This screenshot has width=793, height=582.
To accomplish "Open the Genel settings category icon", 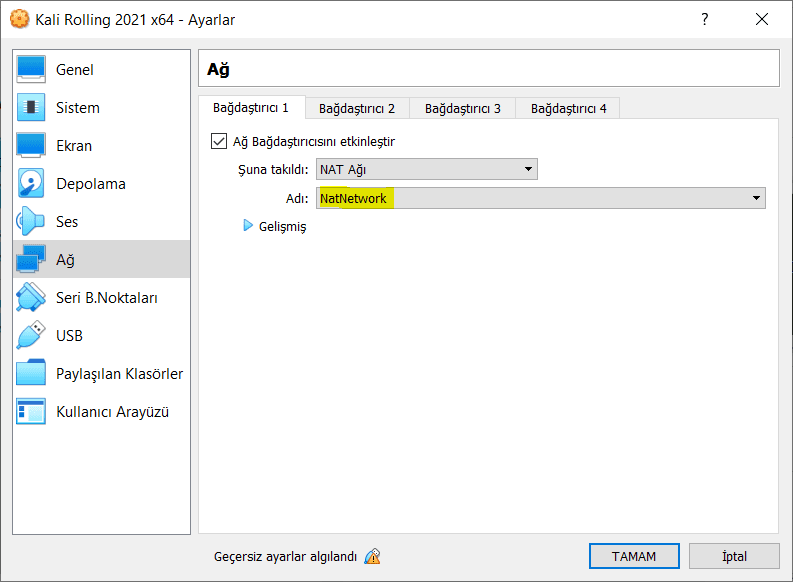I will [31, 70].
